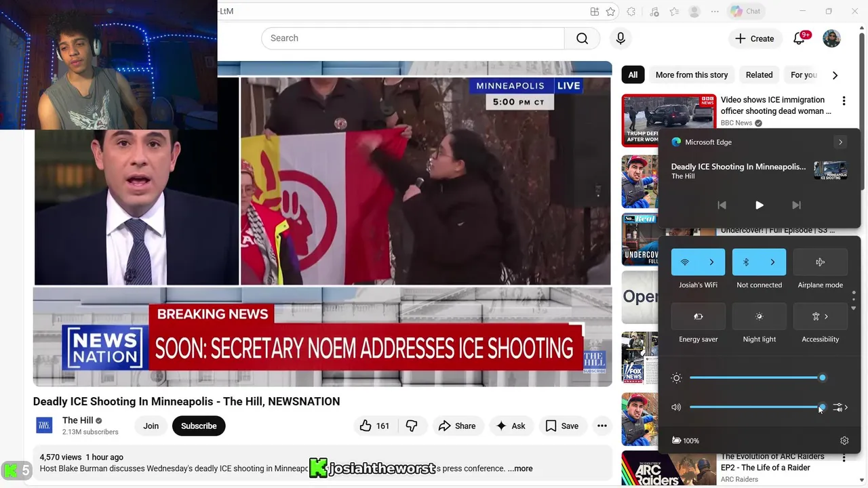Click the Create button
The width and height of the screenshot is (868, 488).
[x=754, y=39]
